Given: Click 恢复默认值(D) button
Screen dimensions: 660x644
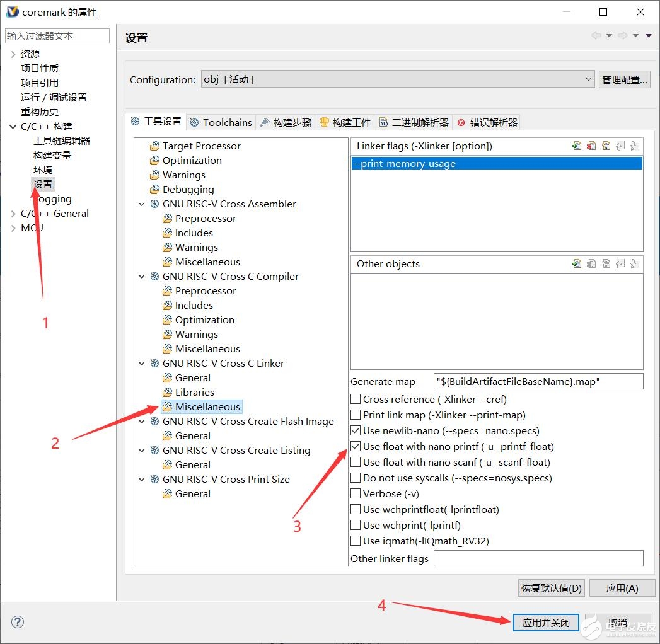Looking at the screenshot, I should [x=552, y=588].
